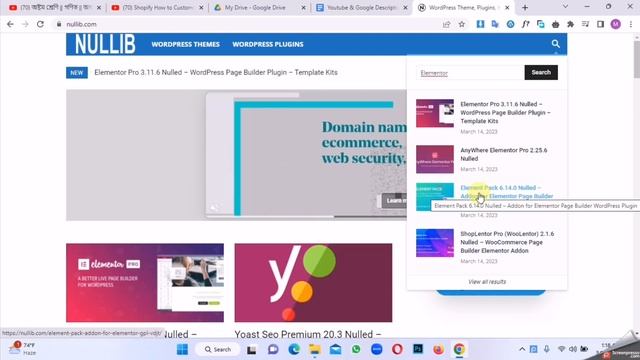Toggle the browser side panel icon
This screenshot has width=640, height=360.
pos(600,24)
